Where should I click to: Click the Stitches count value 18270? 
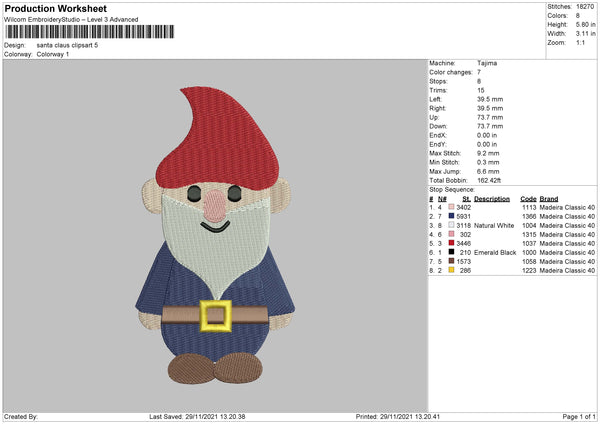587,7
